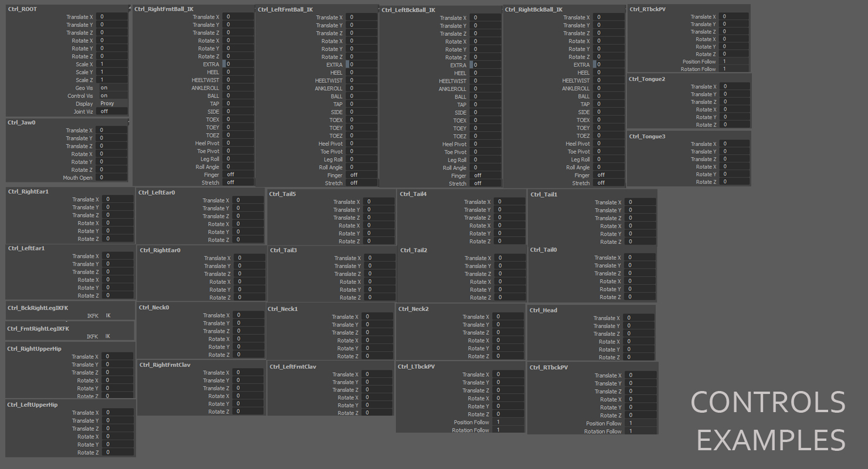Click EXTRA field in Ctrl_RightFrntBall_IK
Image resolution: width=868 pixels, height=469 pixels.
click(239, 64)
